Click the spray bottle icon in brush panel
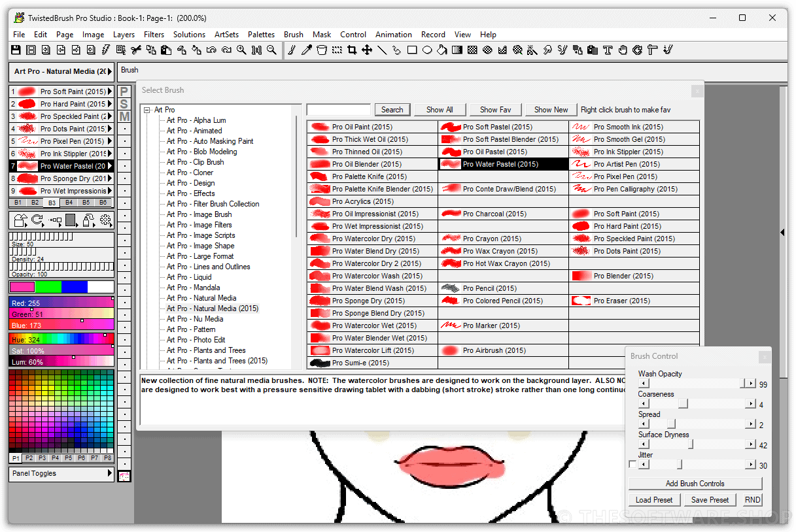Viewport: 796px width, 532px height. pyautogui.click(x=89, y=220)
